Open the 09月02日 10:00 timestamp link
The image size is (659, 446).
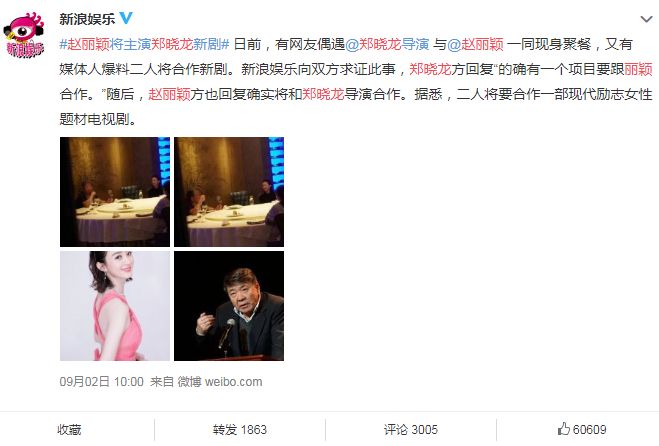coord(101,382)
